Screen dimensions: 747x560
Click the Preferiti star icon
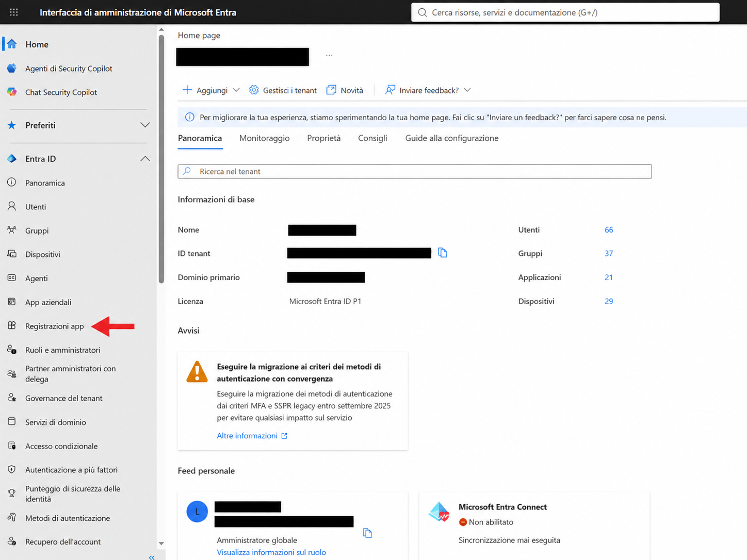(12, 125)
